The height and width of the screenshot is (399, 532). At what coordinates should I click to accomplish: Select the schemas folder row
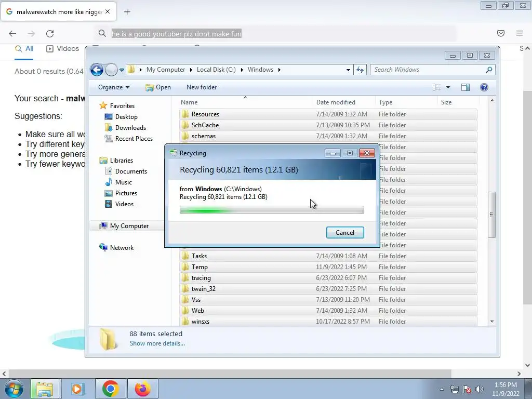(328, 136)
